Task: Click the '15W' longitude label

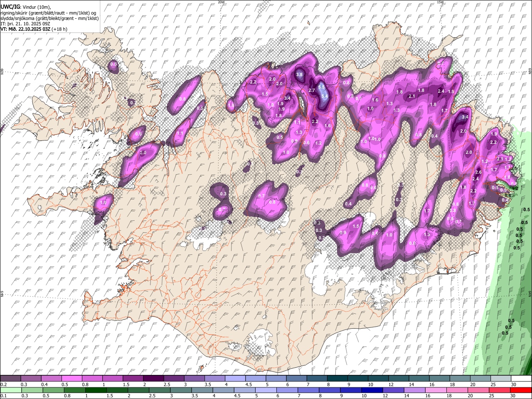Action: (440, 2)
